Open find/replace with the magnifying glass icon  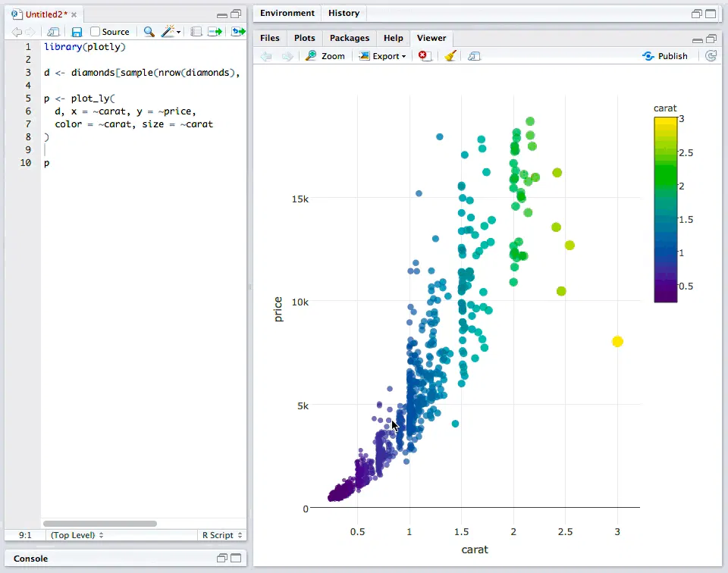pos(149,32)
